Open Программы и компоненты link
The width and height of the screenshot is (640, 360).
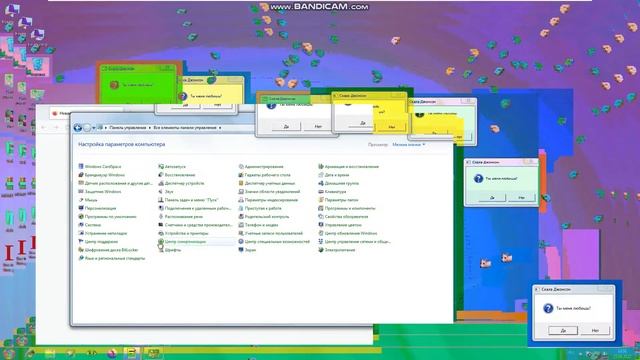point(347,208)
